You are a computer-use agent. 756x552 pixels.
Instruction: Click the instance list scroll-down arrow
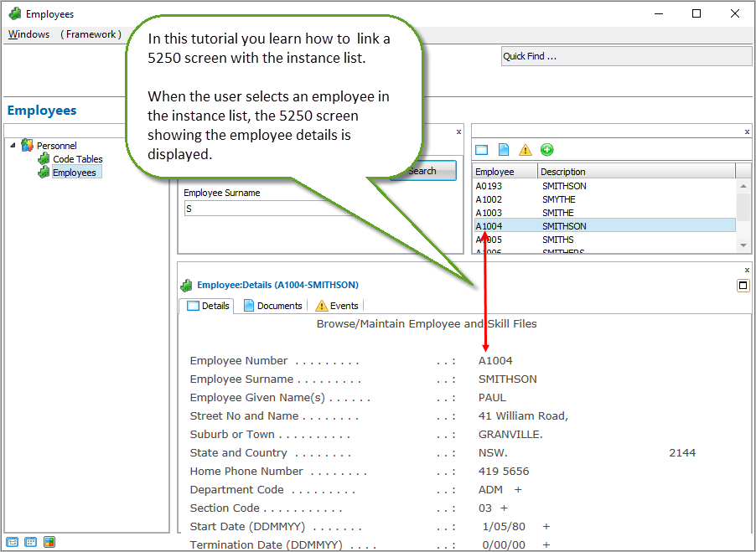743,245
